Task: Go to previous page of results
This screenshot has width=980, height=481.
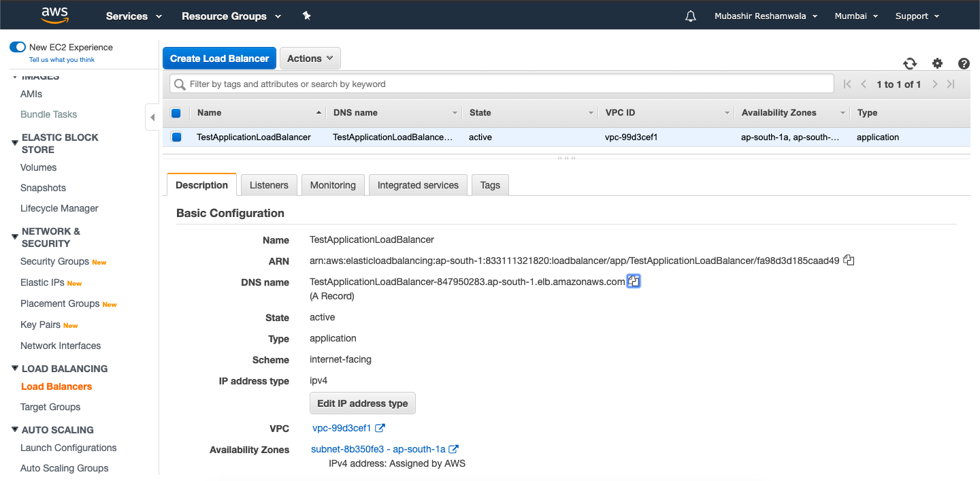Action: click(864, 84)
